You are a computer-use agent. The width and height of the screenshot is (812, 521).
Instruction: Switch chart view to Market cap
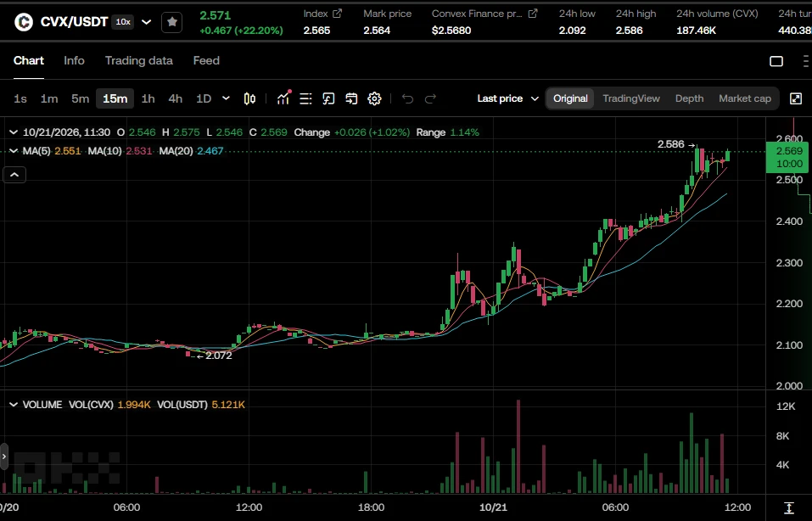point(745,98)
